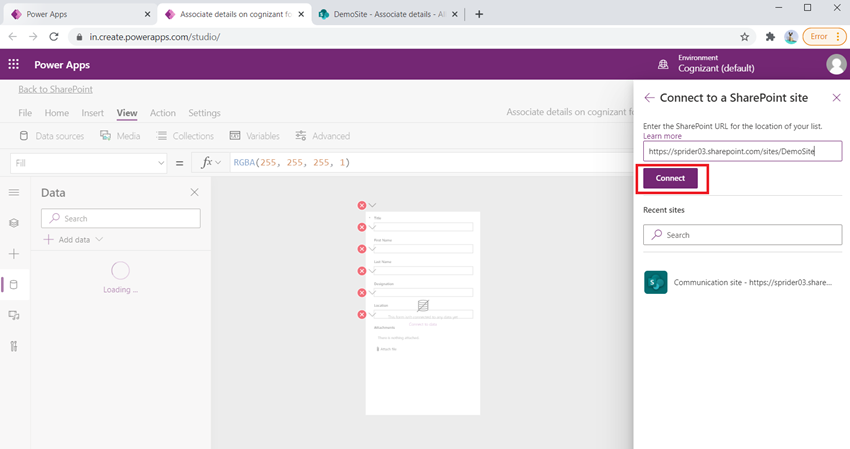Image resolution: width=850 pixels, height=449 pixels.
Task: Switch to DemoSite Associate details browser tab
Action: (x=388, y=14)
